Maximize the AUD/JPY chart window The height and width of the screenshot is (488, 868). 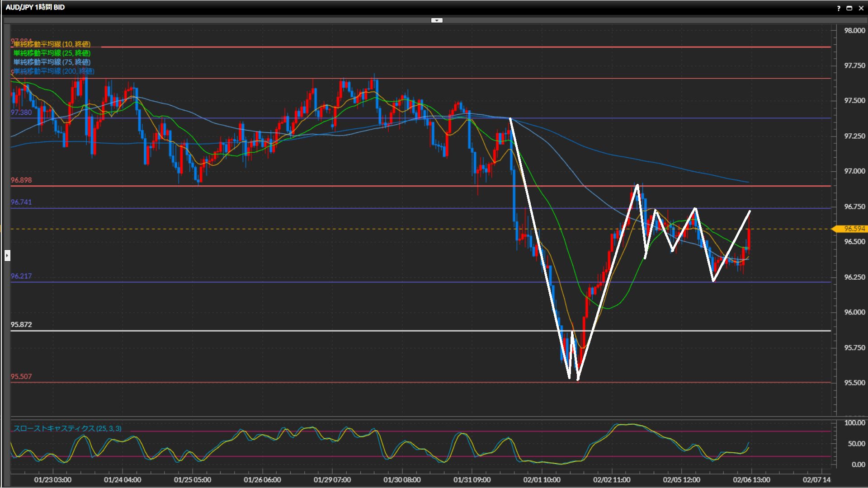(x=849, y=8)
